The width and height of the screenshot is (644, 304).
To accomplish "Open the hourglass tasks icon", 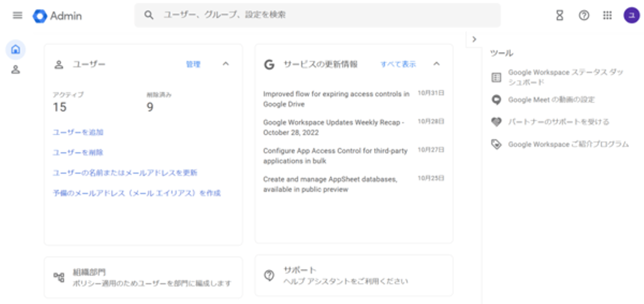I will click(559, 16).
